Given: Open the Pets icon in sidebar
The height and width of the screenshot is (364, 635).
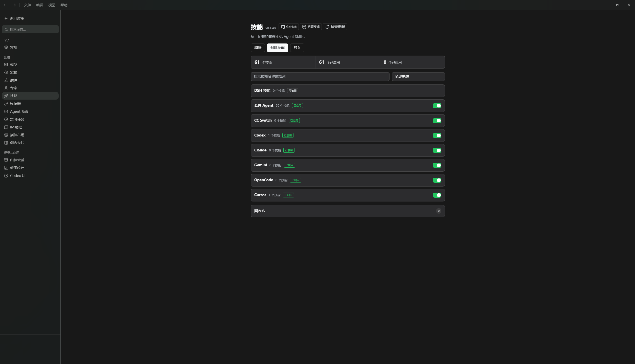Looking at the screenshot, I should [6, 72].
